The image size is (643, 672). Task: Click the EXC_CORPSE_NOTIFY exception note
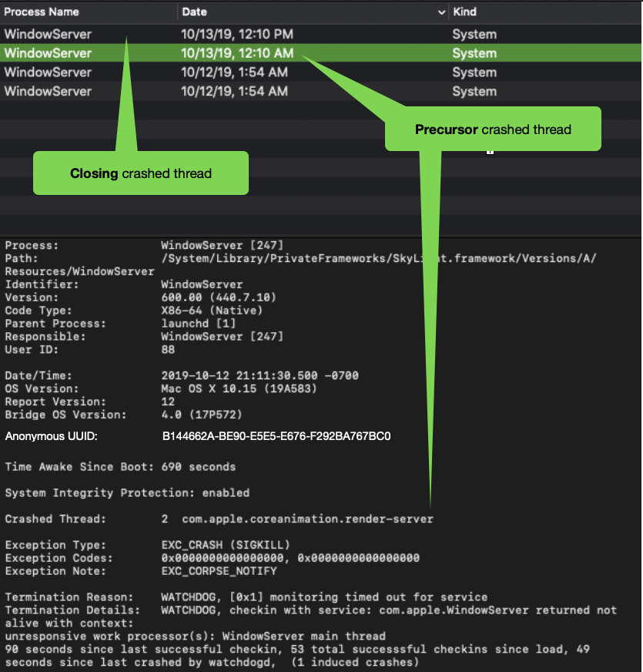(219, 571)
